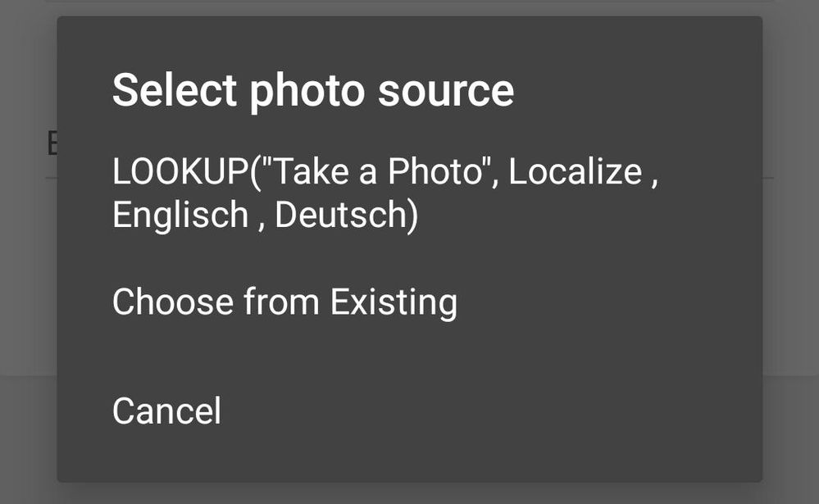
Task: Click the partially hidden "E" label behind dialog
Action: [51, 143]
